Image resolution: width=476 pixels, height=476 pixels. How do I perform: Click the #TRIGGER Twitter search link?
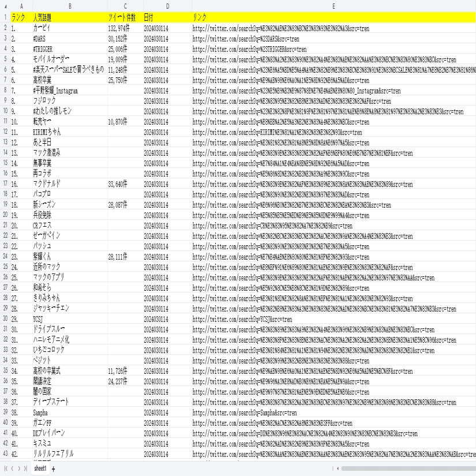(x=249, y=49)
